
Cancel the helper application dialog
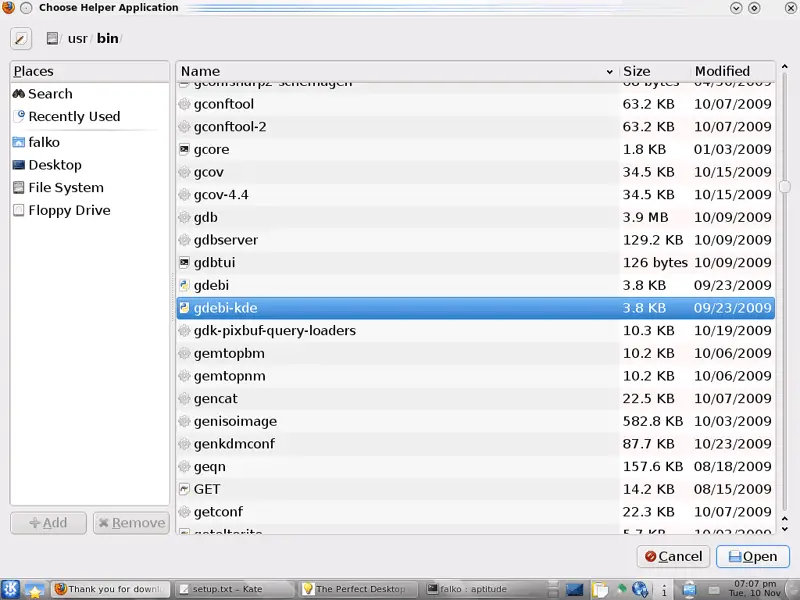click(672, 557)
